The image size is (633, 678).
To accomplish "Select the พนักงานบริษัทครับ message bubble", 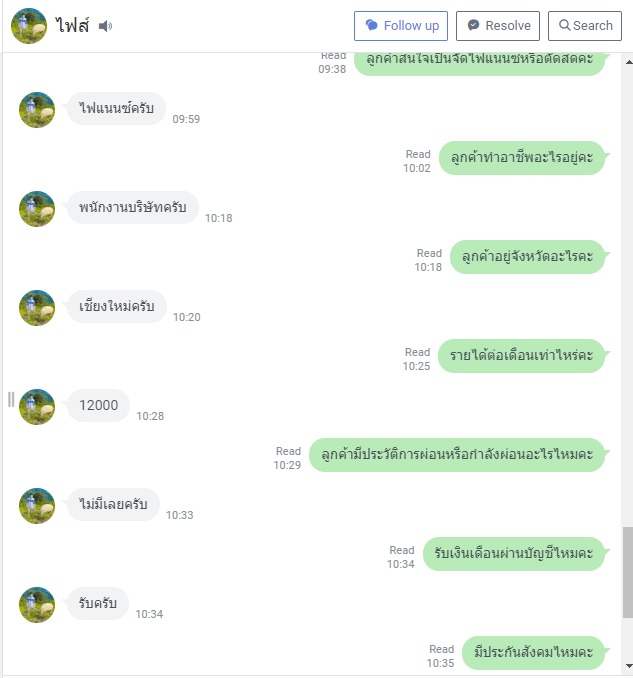I will [x=132, y=207].
